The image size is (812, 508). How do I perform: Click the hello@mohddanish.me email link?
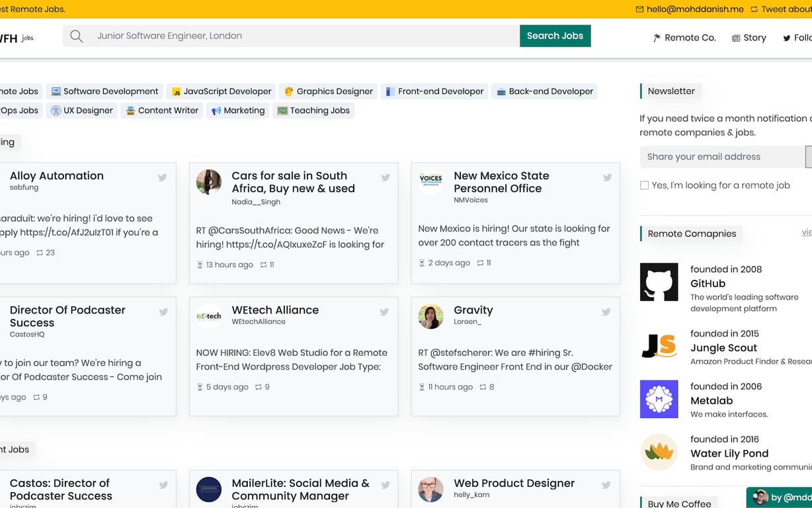pos(690,9)
